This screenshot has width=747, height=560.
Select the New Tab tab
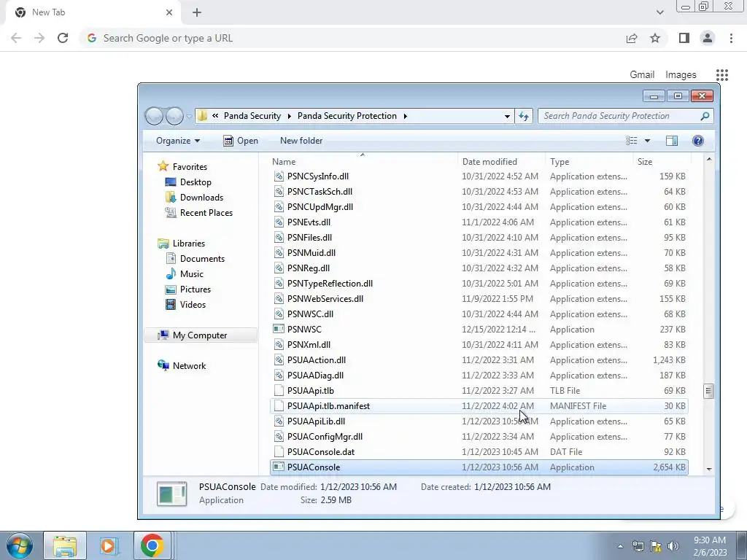point(93,12)
